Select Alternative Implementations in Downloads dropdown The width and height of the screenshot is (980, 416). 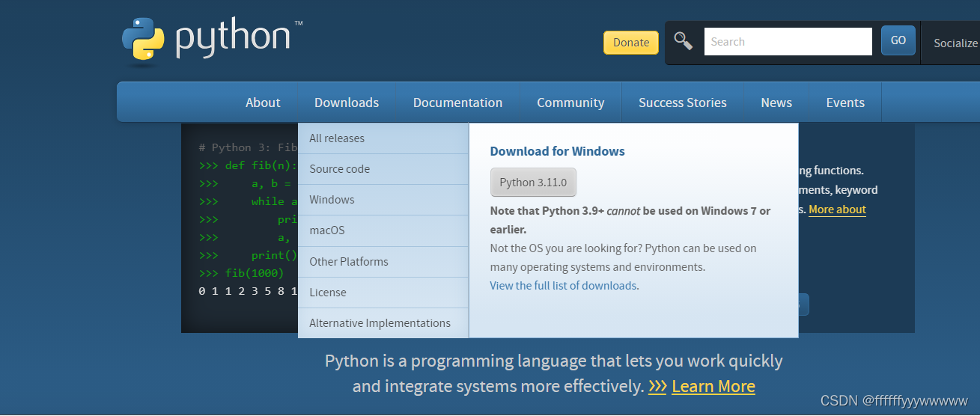point(383,323)
